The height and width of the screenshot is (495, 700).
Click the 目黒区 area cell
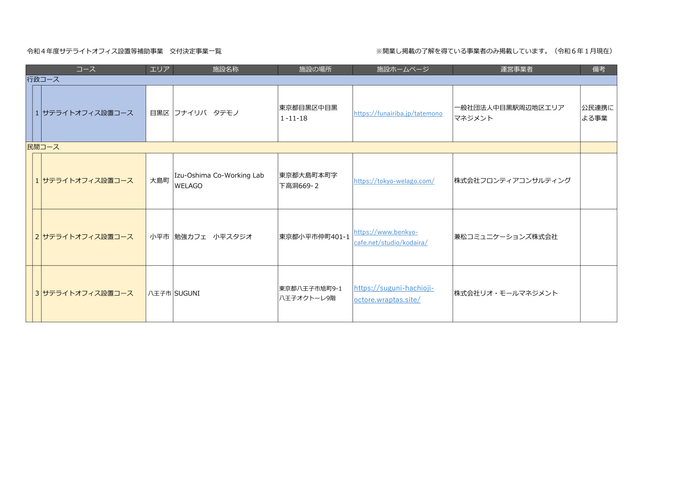159,113
